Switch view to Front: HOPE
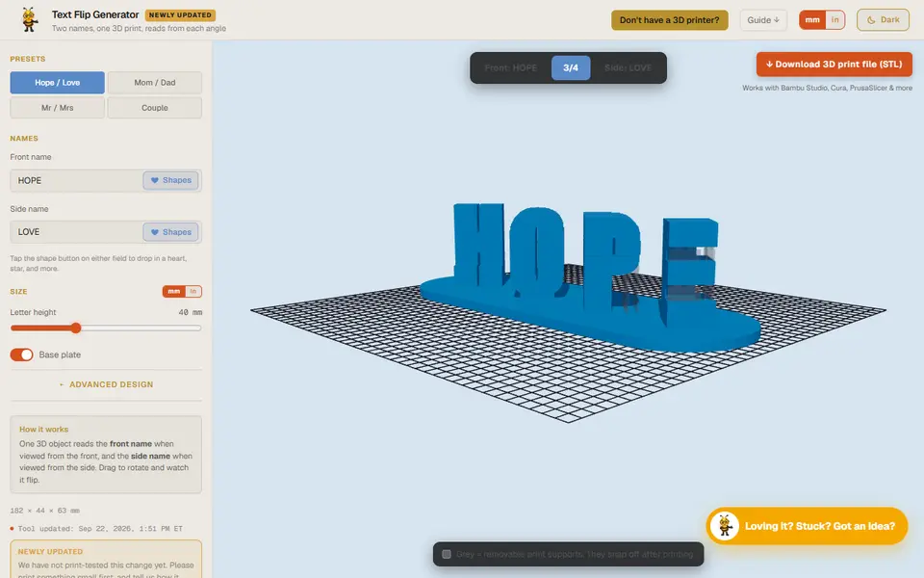Viewport: 924px width, 578px height. [x=511, y=67]
